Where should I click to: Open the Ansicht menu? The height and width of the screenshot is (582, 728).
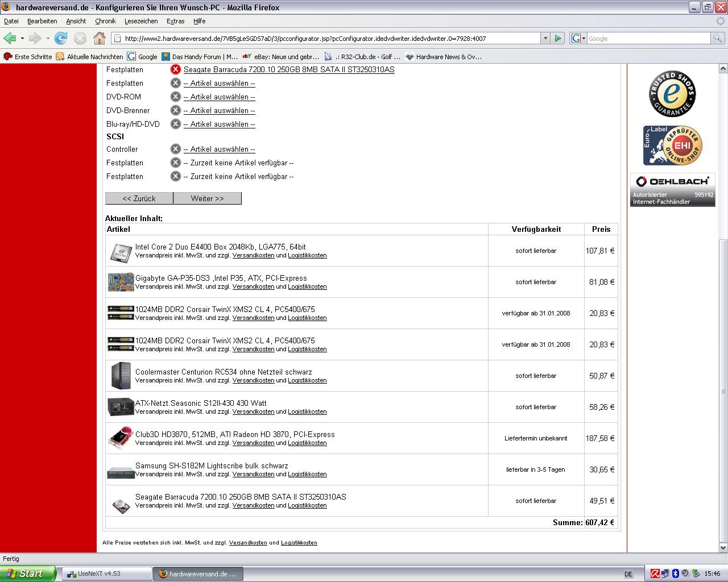[76, 21]
